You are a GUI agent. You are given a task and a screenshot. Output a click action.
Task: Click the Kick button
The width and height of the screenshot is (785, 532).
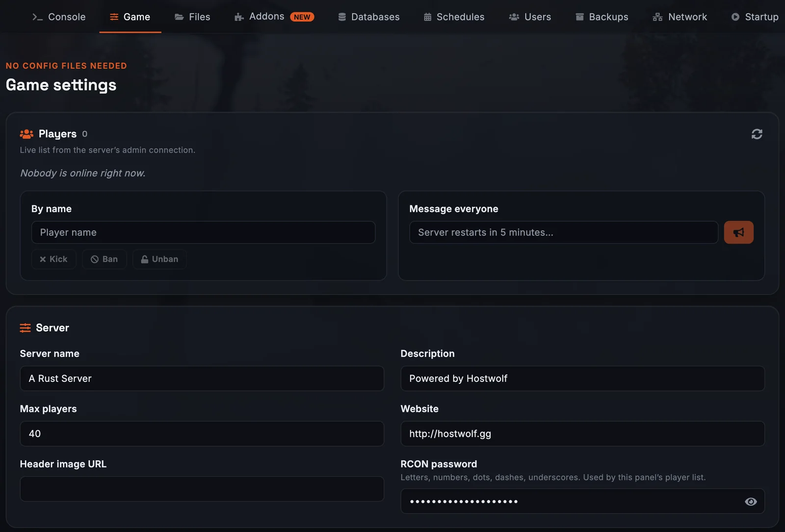pos(53,259)
